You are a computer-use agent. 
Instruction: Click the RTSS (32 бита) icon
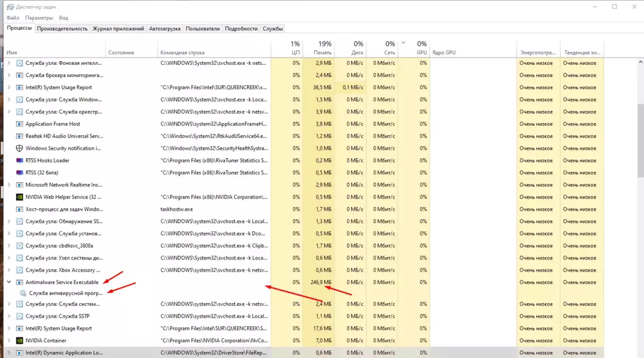tap(20, 172)
